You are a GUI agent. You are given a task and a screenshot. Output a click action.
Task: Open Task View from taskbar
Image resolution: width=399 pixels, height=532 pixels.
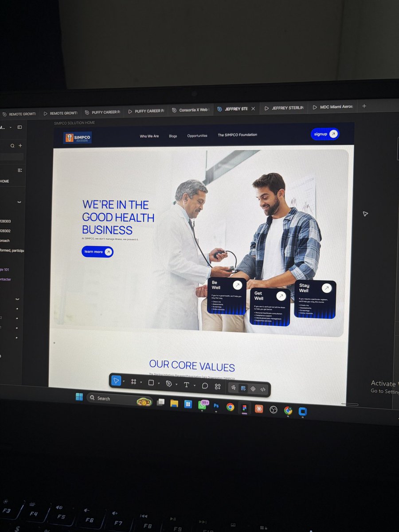tap(161, 402)
